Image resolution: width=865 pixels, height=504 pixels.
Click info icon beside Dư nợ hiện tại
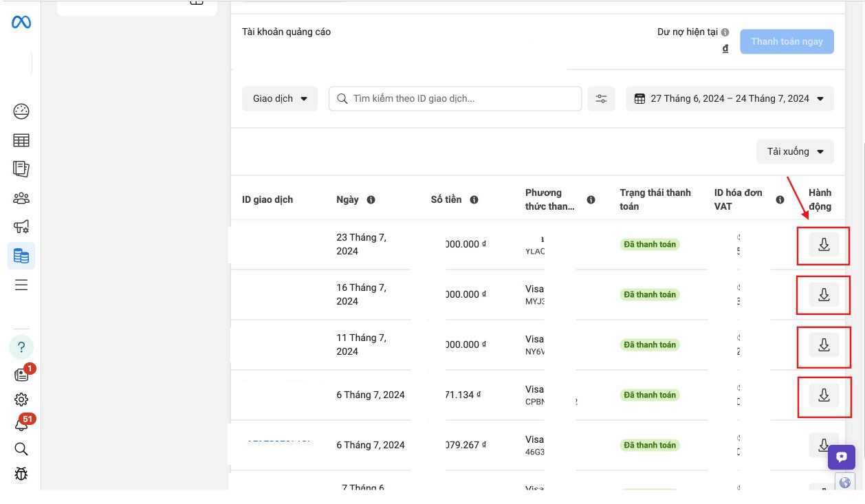(x=725, y=32)
